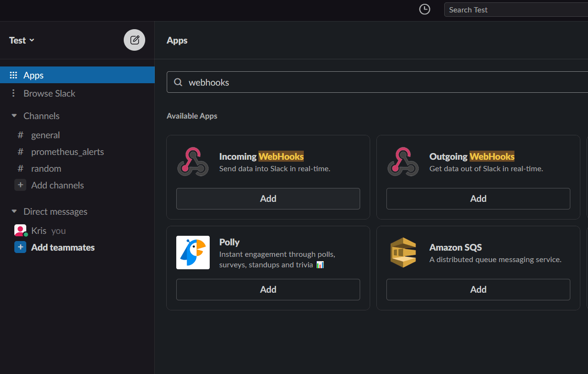
Task: Select the Polly parrot icon
Action: pyautogui.click(x=193, y=253)
